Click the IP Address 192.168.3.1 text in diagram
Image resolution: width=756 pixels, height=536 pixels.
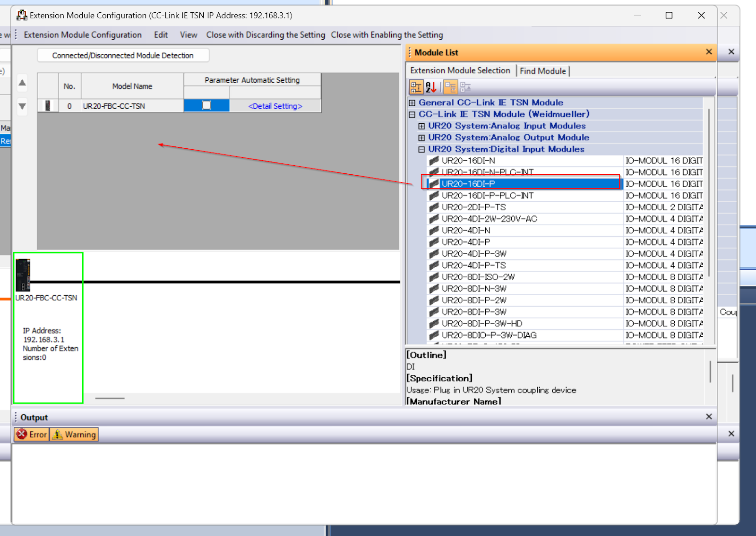tap(43, 335)
